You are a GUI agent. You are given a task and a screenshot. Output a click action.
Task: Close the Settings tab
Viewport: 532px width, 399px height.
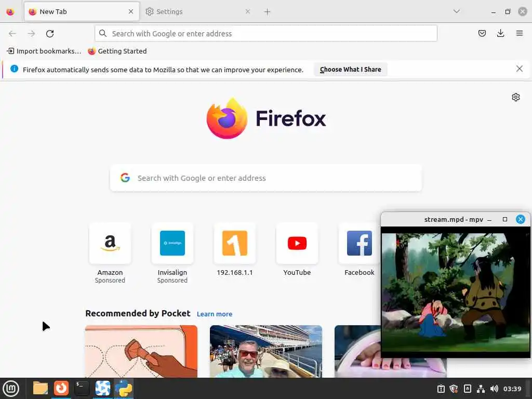248,11
